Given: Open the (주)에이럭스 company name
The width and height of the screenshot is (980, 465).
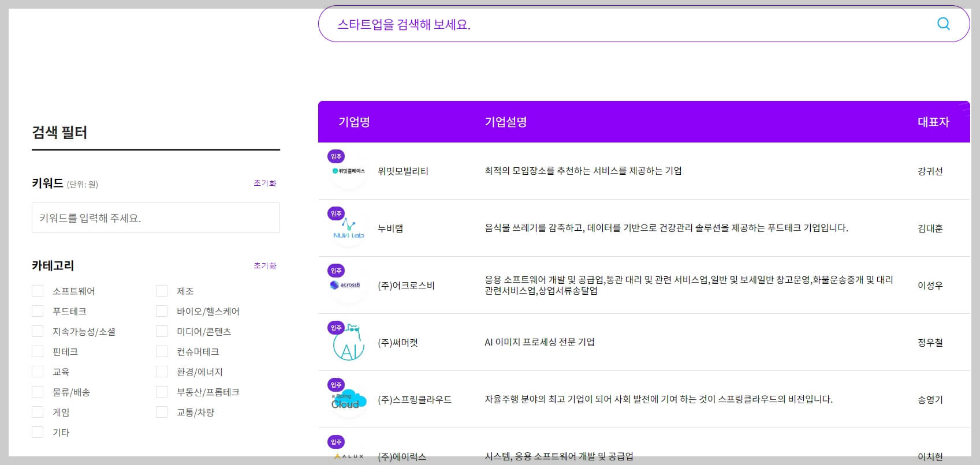Looking at the screenshot, I should coord(402,456).
